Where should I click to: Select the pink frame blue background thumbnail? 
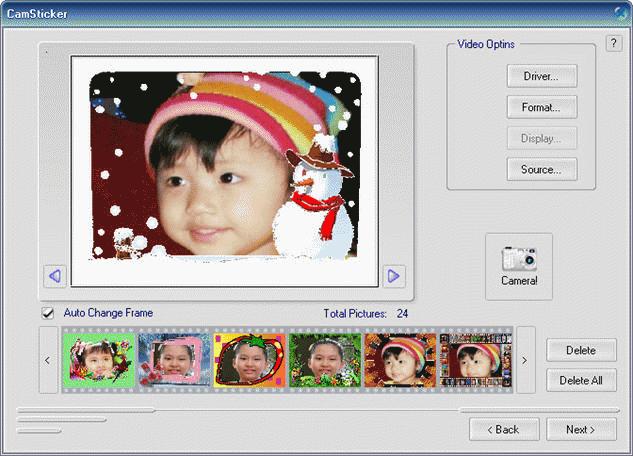(x=174, y=360)
